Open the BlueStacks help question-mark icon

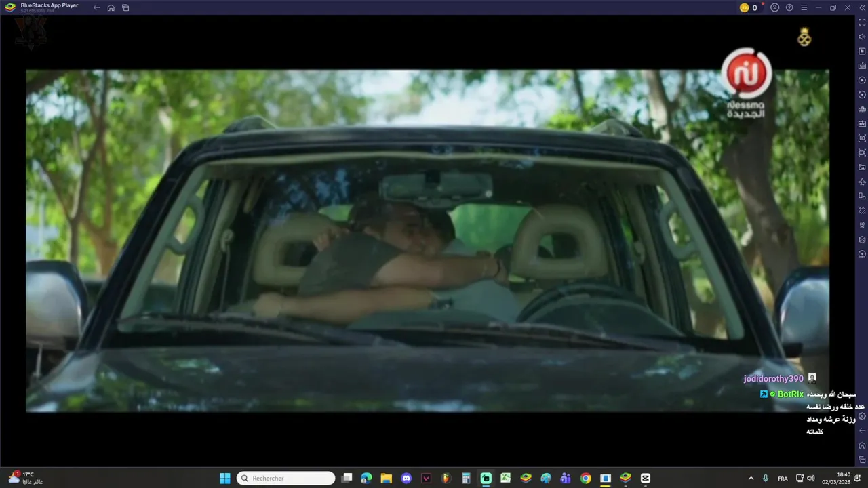point(789,7)
